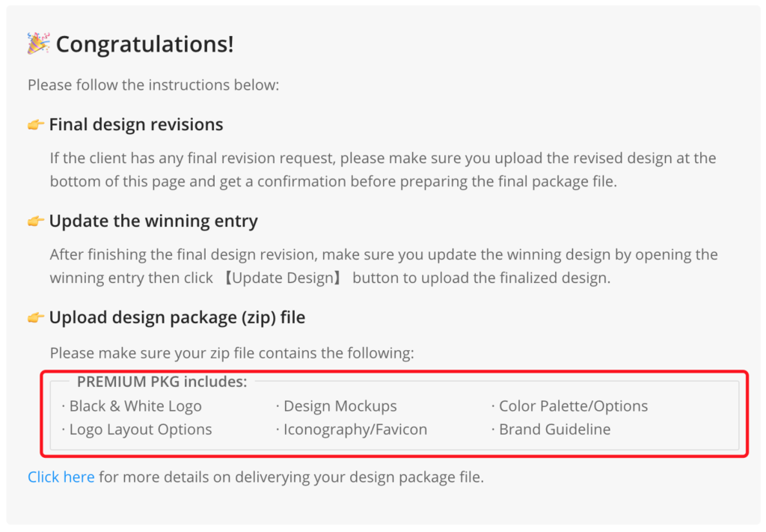
Task: Click pointing hand beside Upload design package
Action: 36,317
